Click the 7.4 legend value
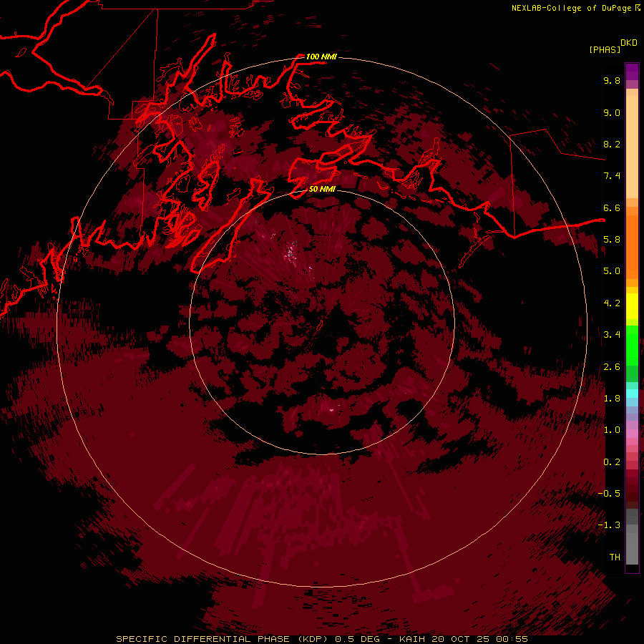The height and width of the screenshot is (644, 644). [x=612, y=176]
